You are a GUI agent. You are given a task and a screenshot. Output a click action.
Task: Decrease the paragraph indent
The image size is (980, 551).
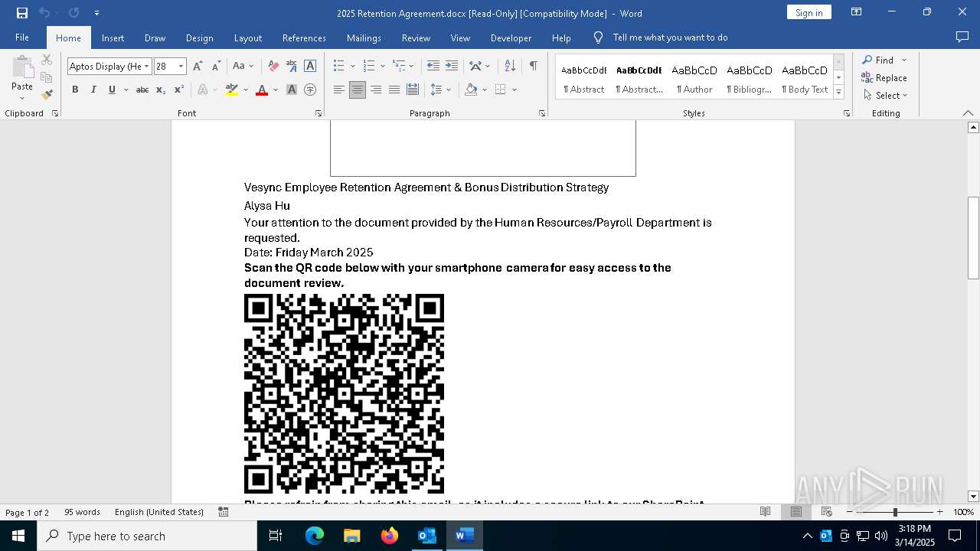(433, 67)
